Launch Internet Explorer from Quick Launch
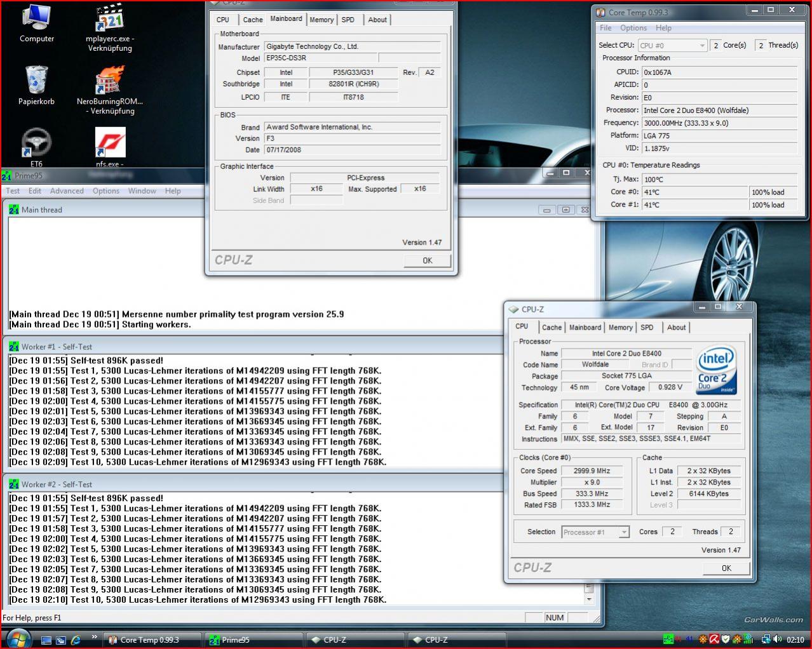The width and height of the screenshot is (812, 649). coord(76,640)
